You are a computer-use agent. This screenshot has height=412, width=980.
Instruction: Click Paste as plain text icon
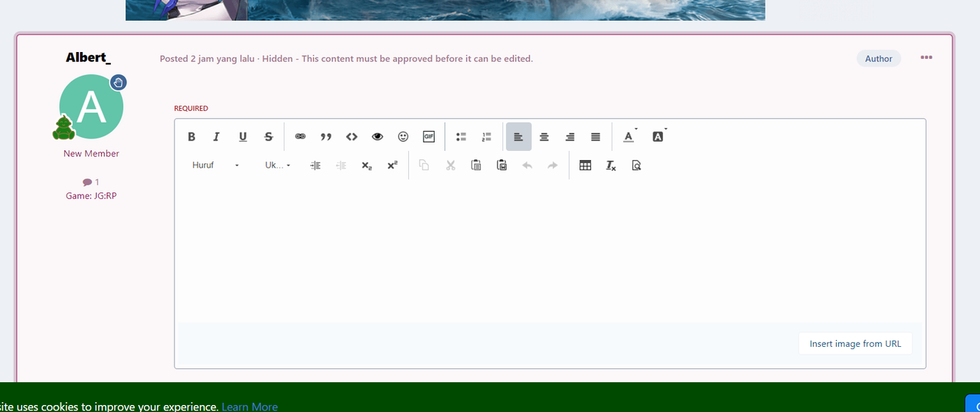point(501,165)
